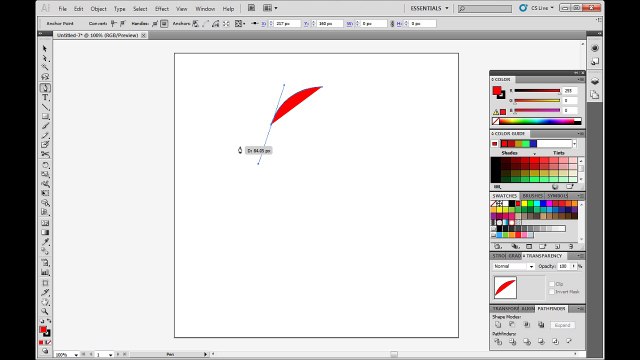Select the Blend tool
The image size is (640, 360).
point(45,251)
